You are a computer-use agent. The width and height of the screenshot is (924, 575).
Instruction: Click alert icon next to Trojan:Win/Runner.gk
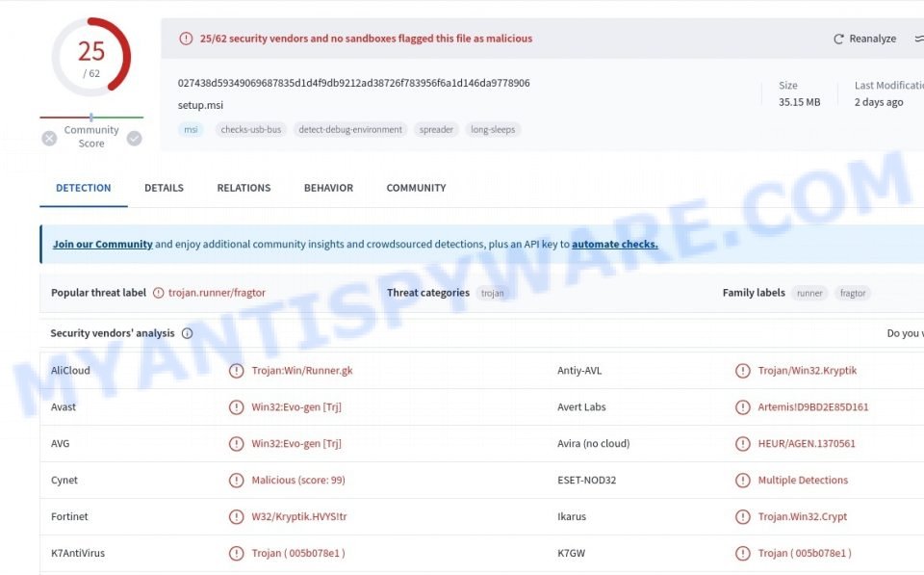coord(237,371)
